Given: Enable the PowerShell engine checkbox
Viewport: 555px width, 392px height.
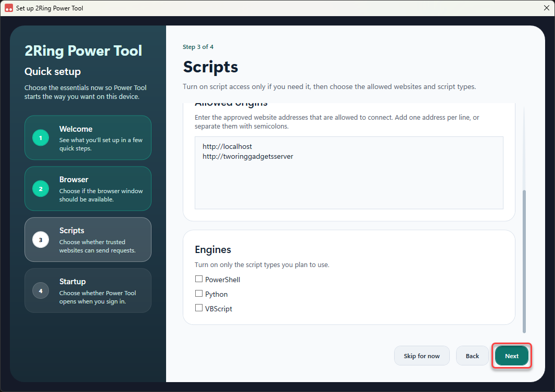Looking at the screenshot, I should [199, 279].
